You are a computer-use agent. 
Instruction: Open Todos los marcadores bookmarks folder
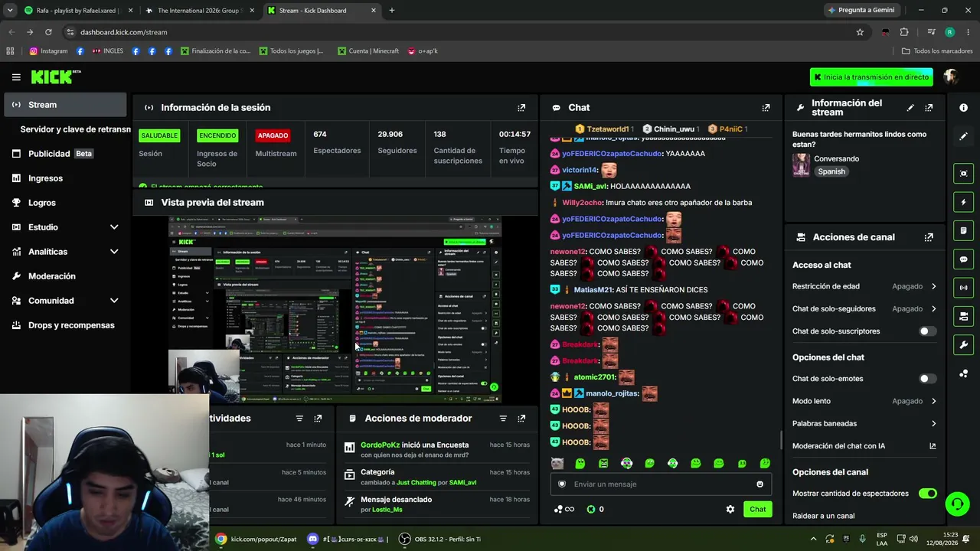pos(937,51)
